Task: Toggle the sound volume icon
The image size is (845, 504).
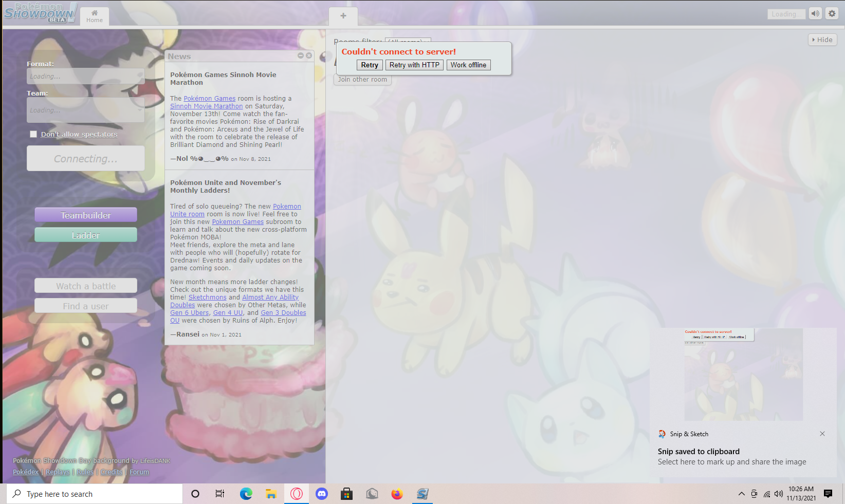Action: point(815,14)
